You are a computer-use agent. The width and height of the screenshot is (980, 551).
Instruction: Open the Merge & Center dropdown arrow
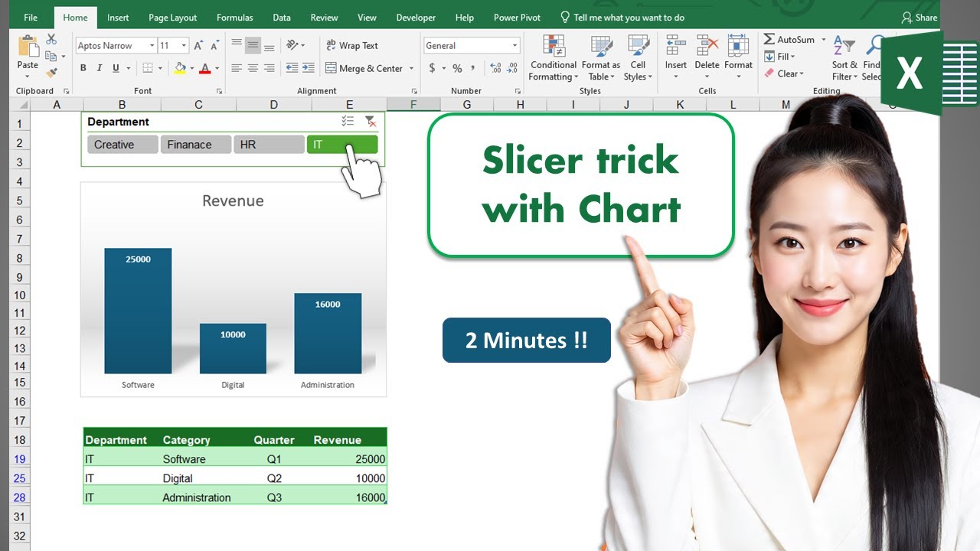412,68
